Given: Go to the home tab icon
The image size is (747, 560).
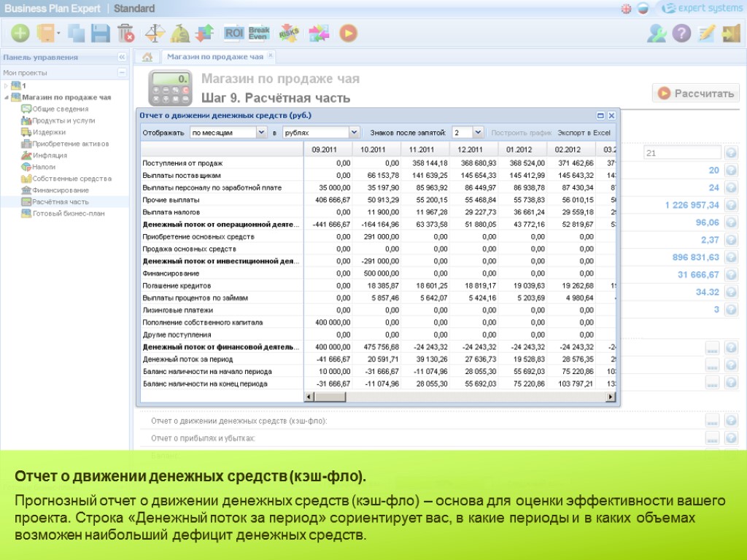Looking at the screenshot, I should click(x=147, y=57).
